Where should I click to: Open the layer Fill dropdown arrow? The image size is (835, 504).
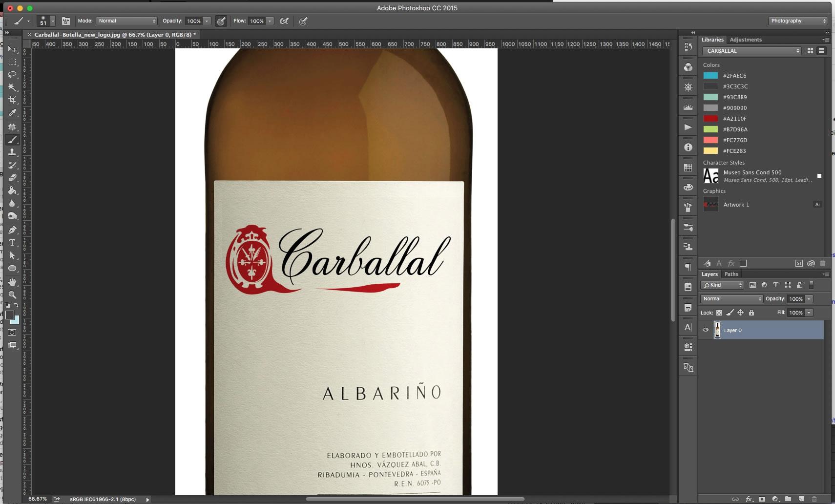click(x=809, y=313)
